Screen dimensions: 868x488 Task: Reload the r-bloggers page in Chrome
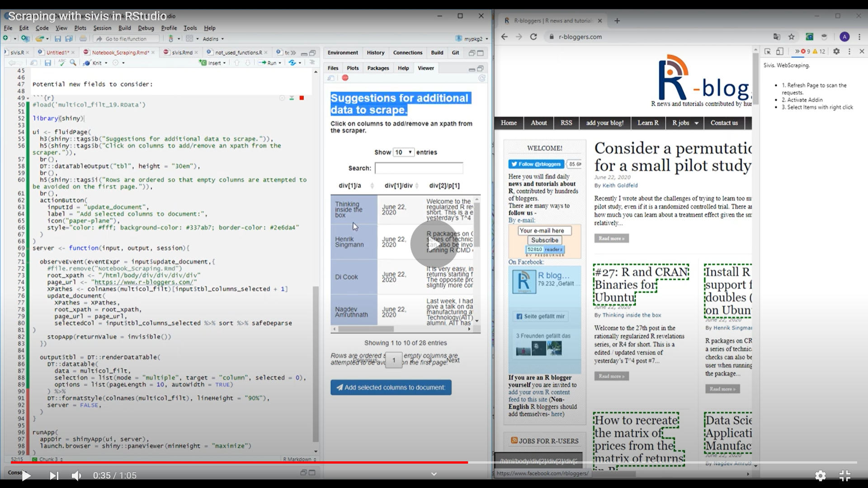coord(533,37)
